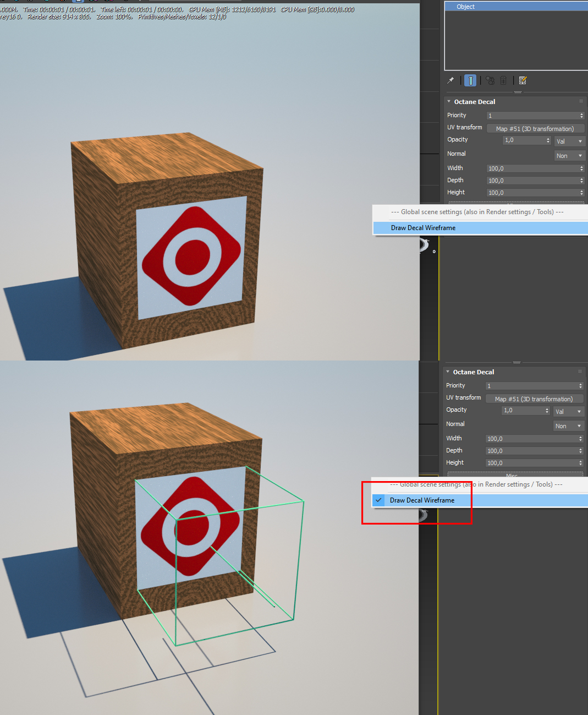Collapse the lower Octane Decal rollout arrow
The height and width of the screenshot is (715, 588).
448,372
